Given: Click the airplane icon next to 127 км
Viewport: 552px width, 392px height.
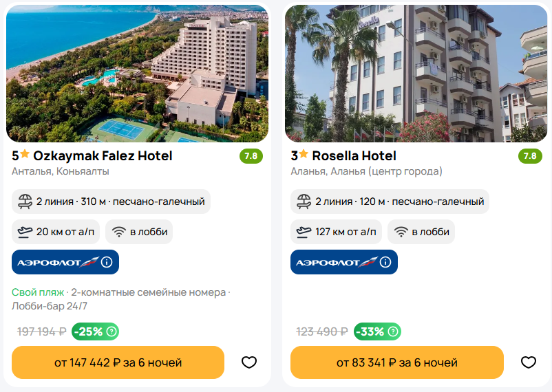Looking at the screenshot, I should 304,232.
